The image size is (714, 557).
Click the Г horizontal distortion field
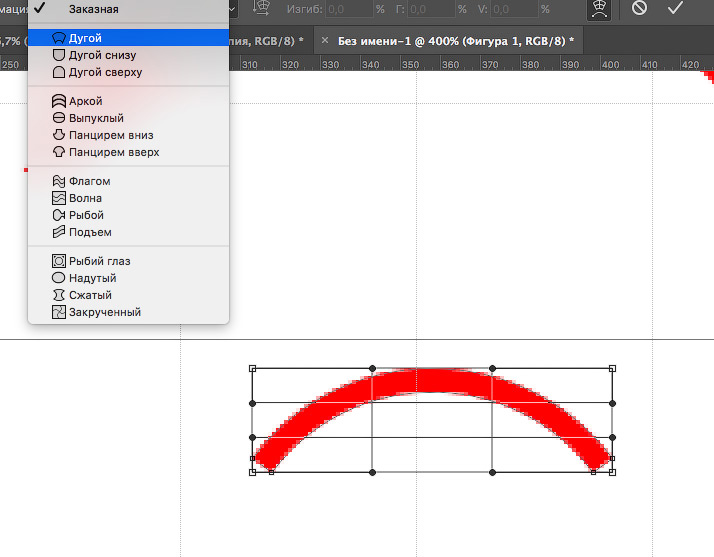click(x=431, y=9)
